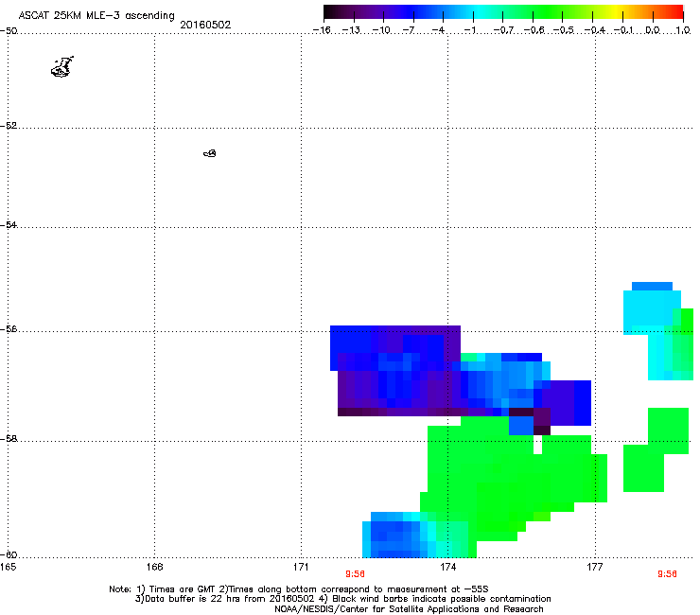Image resolution: width=700 pixels, height=615 pixels.
Task: Click the "-60" latitude label
Action: click(x=9, y=554)
